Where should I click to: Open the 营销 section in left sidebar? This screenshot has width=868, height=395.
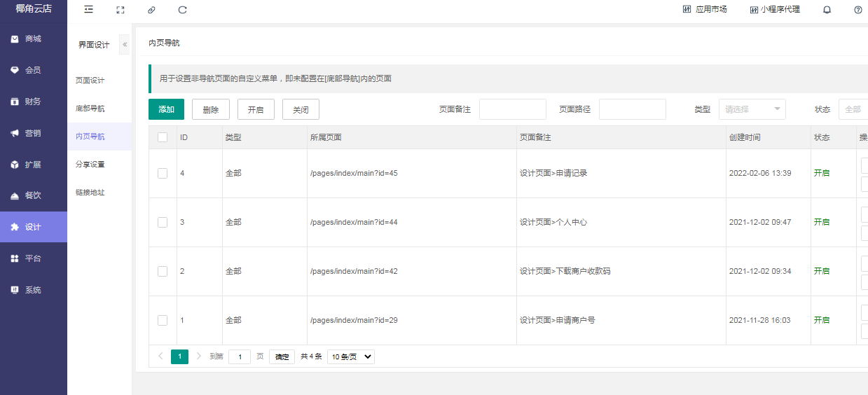[x=33, y=133]
